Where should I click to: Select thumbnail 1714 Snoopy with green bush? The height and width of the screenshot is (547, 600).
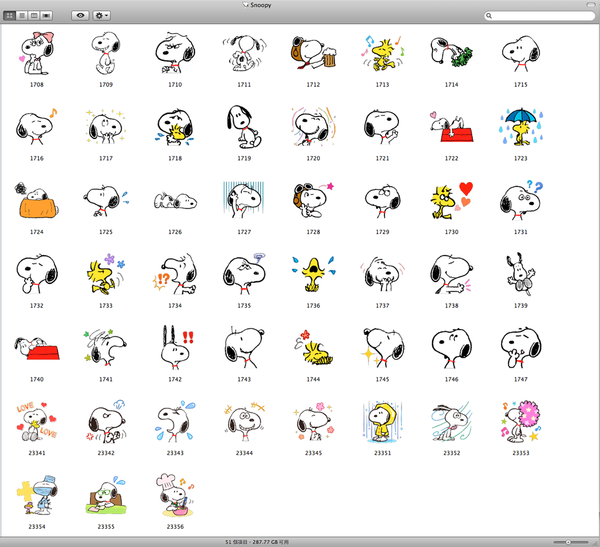452,53
